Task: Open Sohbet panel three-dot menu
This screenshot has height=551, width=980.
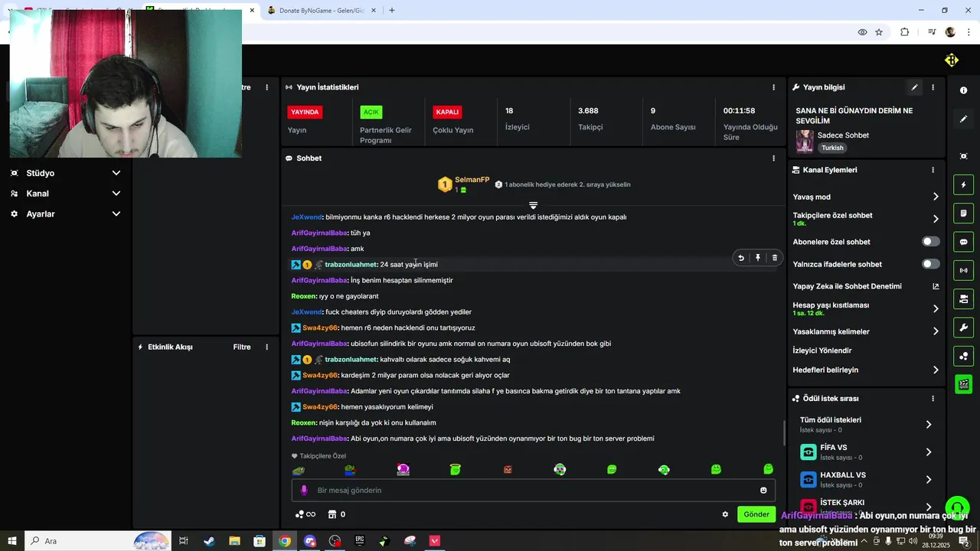Action: pos(773,158)
